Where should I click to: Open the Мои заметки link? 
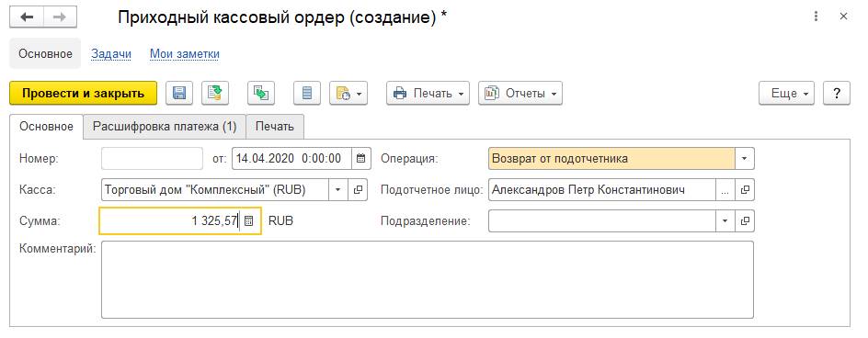point(185,53)
